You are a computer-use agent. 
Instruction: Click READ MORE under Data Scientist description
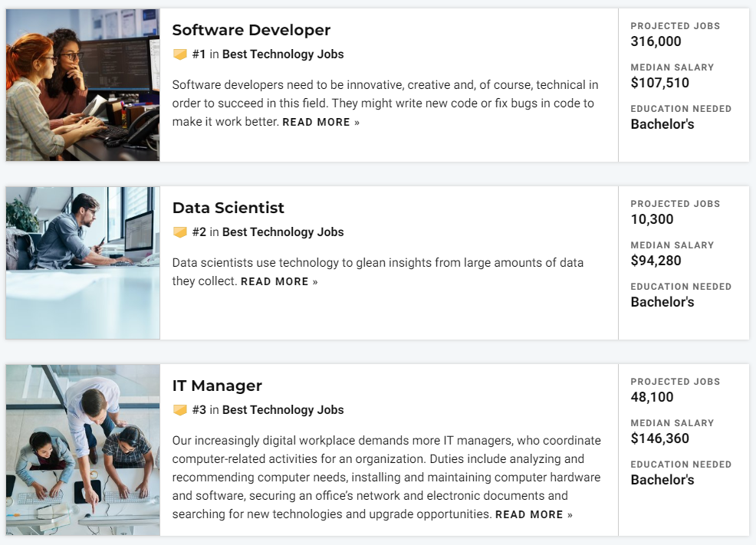(x=279, y=281)
